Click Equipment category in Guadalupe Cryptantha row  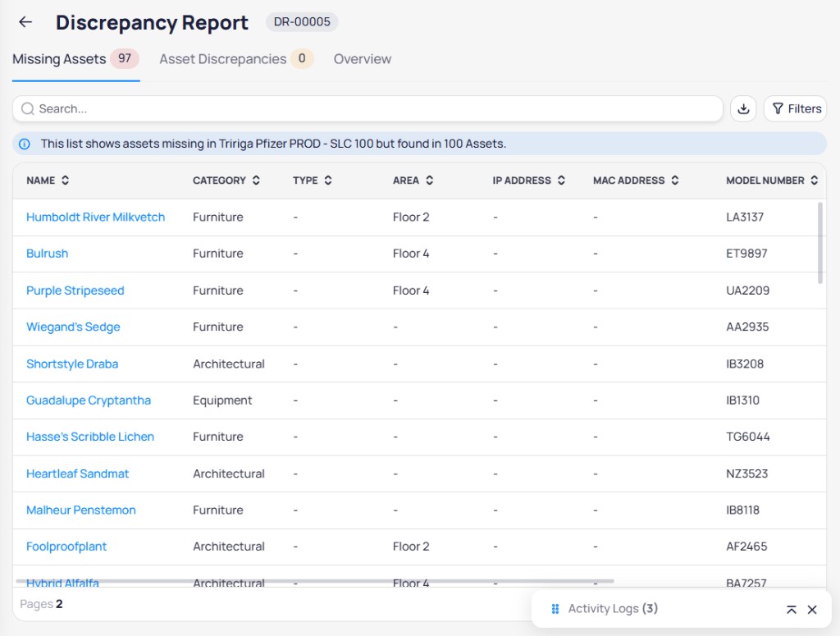coord(222,400)
